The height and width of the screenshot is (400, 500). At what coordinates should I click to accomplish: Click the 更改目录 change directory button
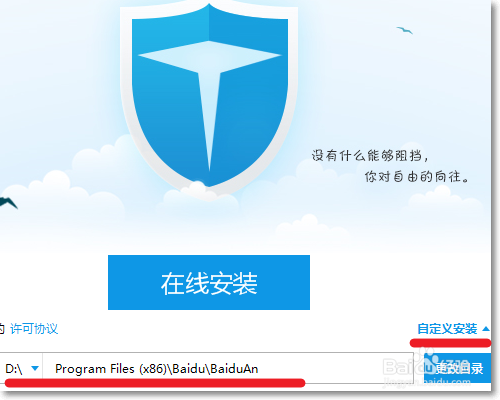click(x=457, y=368)
